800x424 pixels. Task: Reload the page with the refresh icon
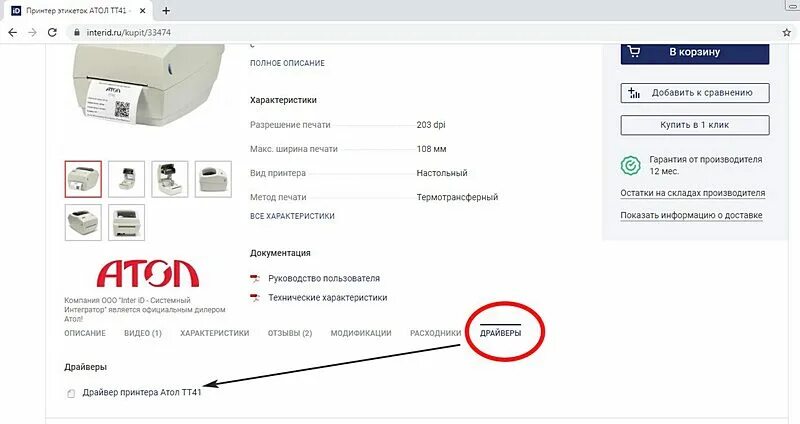coord(52,32)
